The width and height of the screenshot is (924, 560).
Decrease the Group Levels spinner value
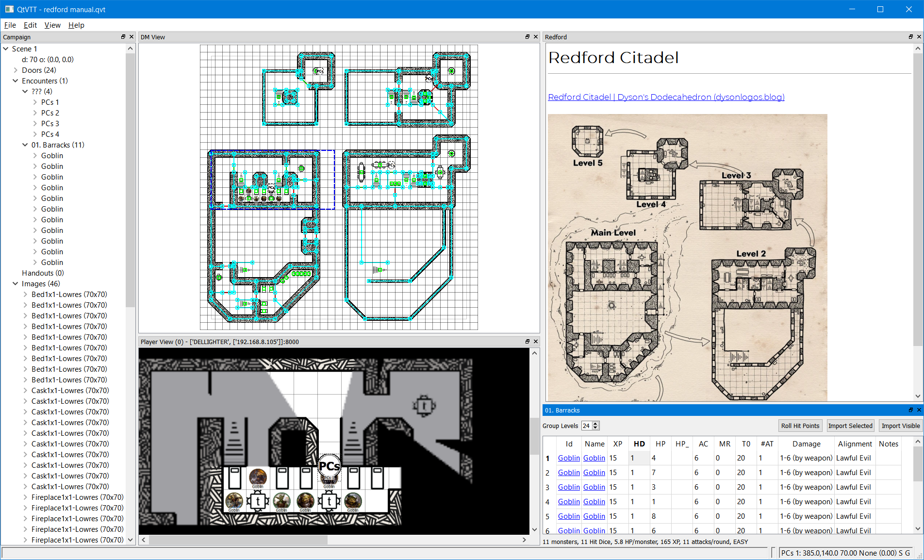tap(596, 428)
